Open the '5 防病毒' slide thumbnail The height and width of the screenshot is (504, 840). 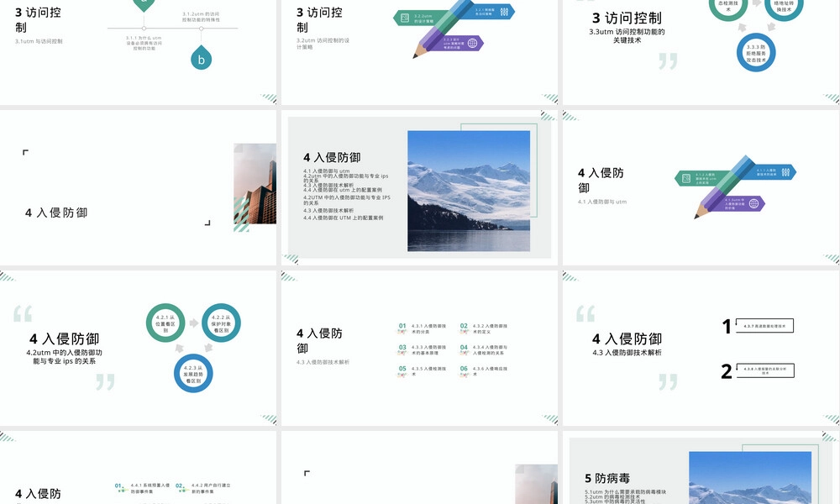701,468
